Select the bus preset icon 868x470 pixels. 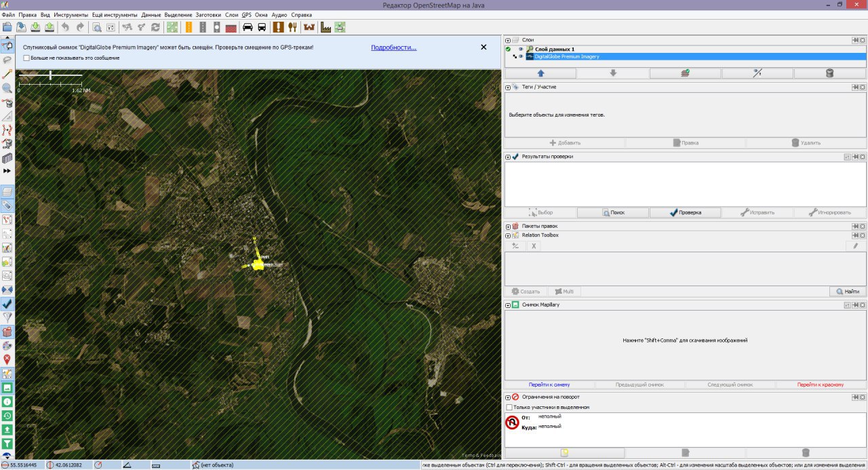[x=262, y=27]
